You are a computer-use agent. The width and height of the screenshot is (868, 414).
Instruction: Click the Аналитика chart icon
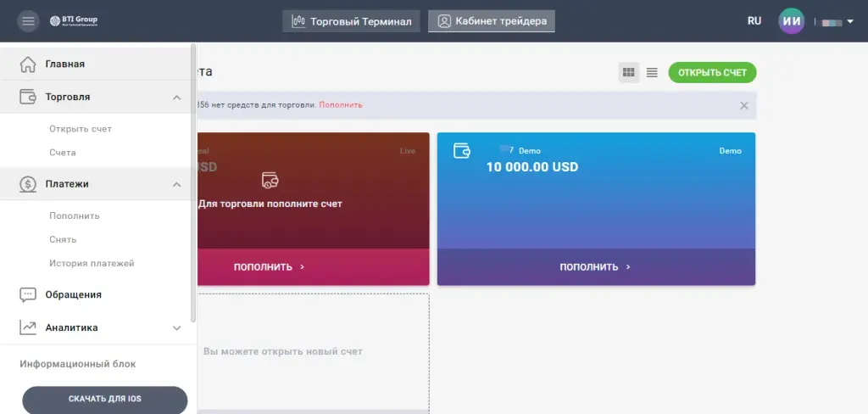click(x=28, y=327)
